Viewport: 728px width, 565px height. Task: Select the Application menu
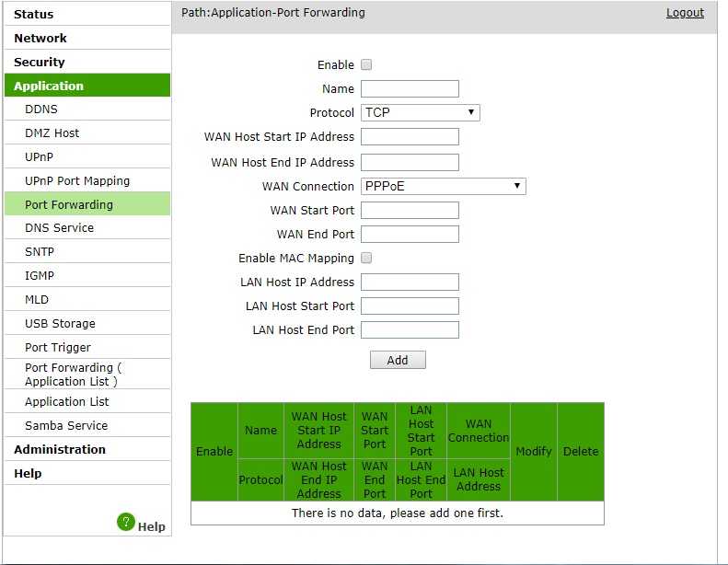tap(87, 86)
